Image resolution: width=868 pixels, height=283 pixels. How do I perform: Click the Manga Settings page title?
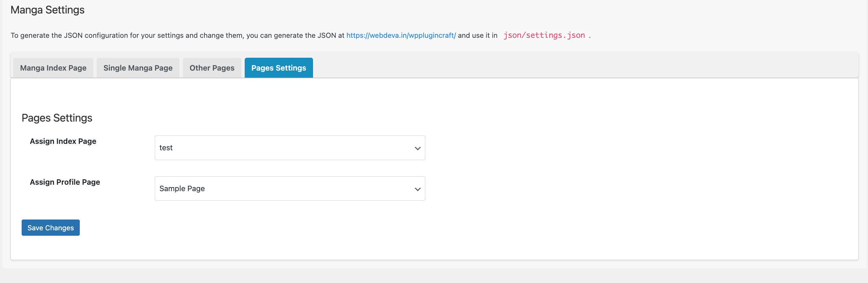click(x=47, y=10)
